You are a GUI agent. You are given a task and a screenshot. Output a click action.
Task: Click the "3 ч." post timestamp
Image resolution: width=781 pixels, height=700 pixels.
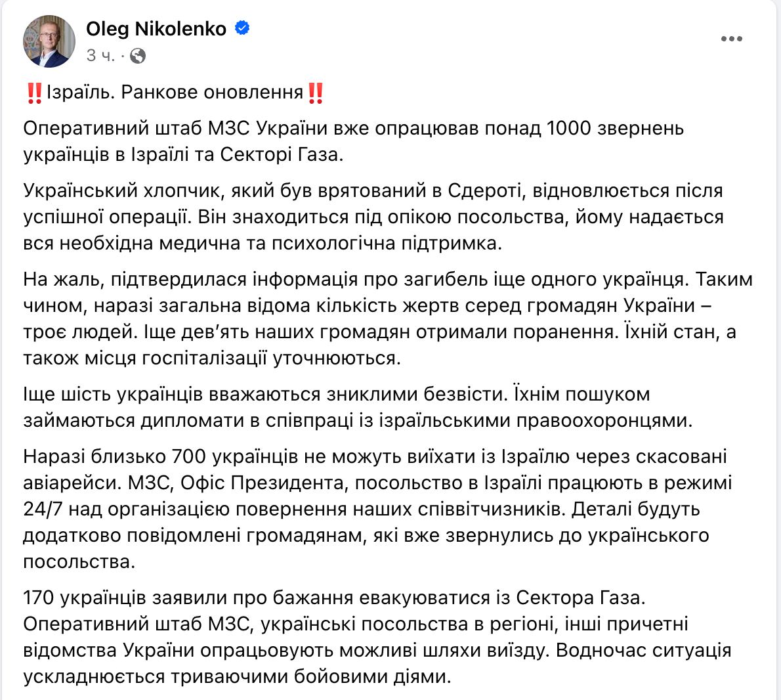tap(100, 56)
